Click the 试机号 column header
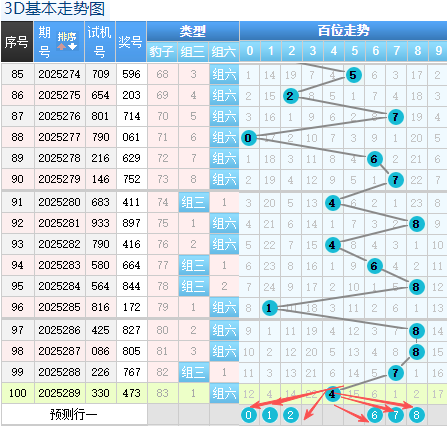The image size is (447, 427). coord(100,42)
